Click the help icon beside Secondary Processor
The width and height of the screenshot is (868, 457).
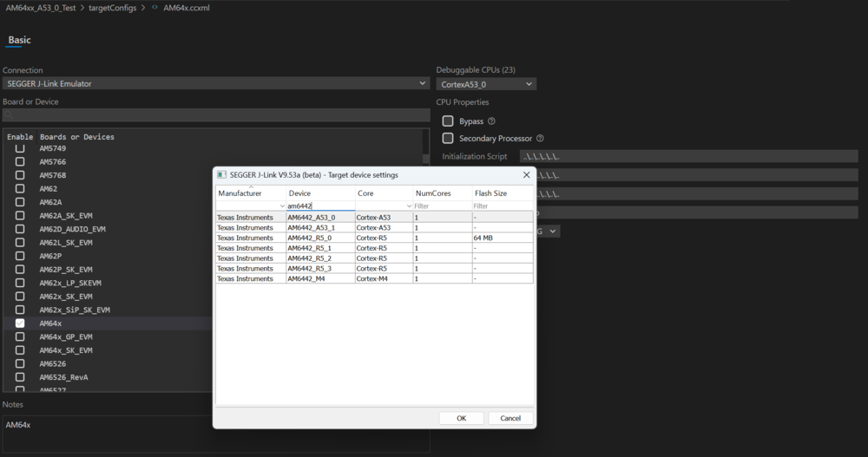point(540,139)
